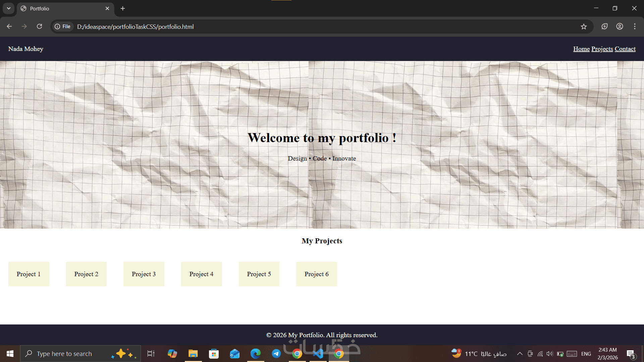The height and width of the screenshot is (362, 644).
Task: Expand the tab search dropdown
Action: (x=9, y=8)
